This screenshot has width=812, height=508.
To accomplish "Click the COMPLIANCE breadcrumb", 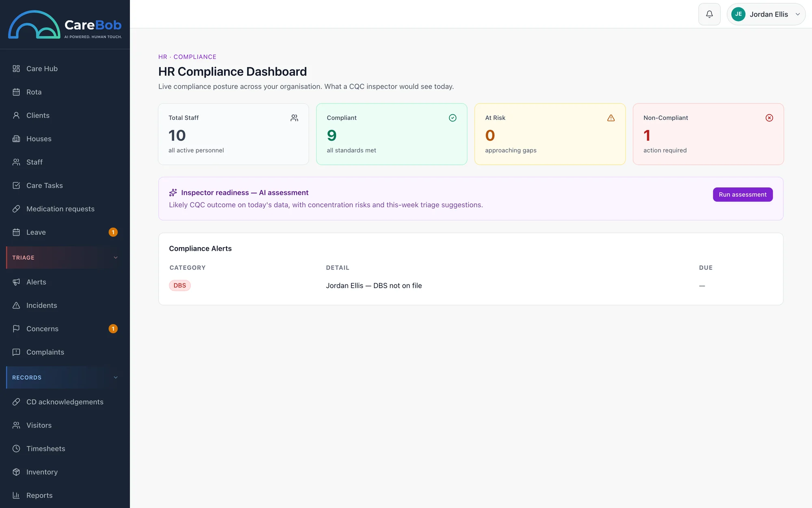I will click(195, 57).
